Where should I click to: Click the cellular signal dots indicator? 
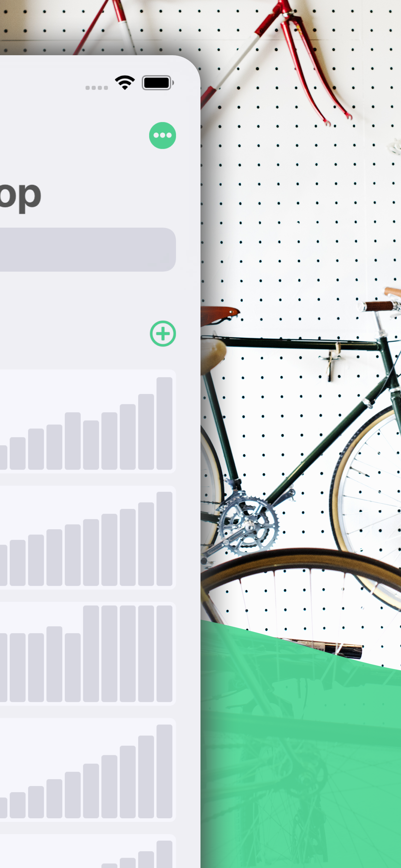pyautogui.click(x=97, y=88)
